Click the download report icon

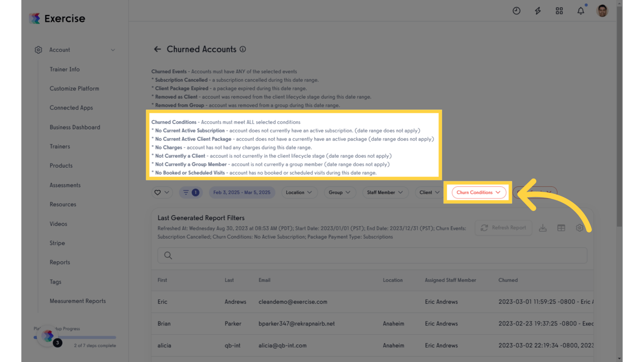pyautogui.click(x=543, y=228)
